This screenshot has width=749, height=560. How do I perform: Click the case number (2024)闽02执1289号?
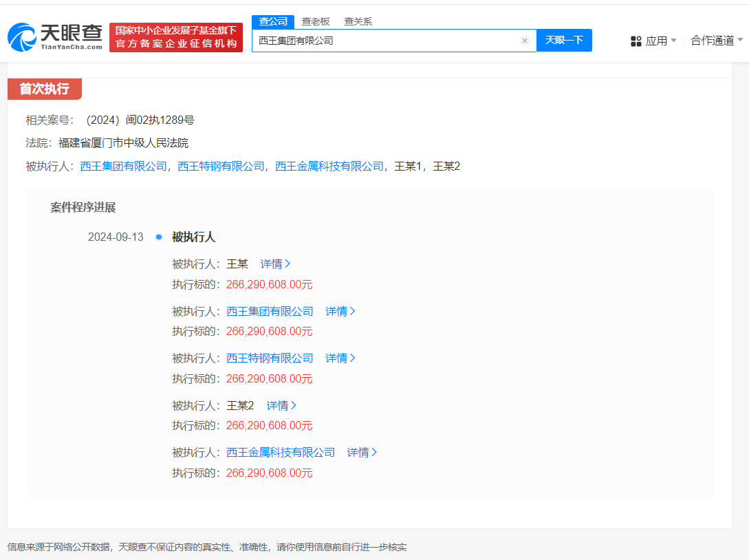(x=140, y=120)
